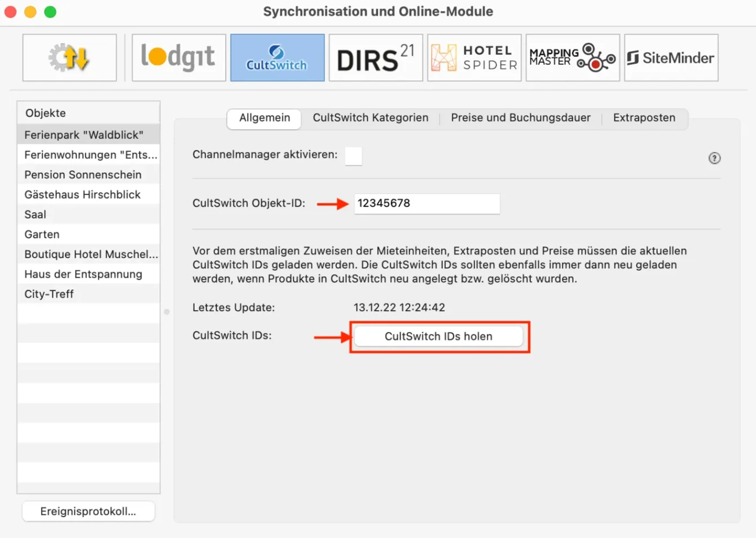The width and height of the screenshot is (756, 538).
Task: Select Boutique Hotel Muschel... object
Action: pos(89,254)
